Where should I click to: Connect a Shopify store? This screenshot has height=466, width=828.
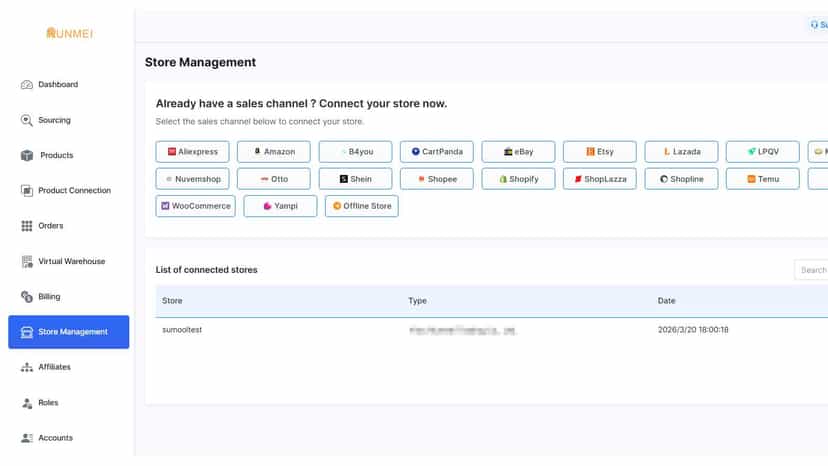518,179
